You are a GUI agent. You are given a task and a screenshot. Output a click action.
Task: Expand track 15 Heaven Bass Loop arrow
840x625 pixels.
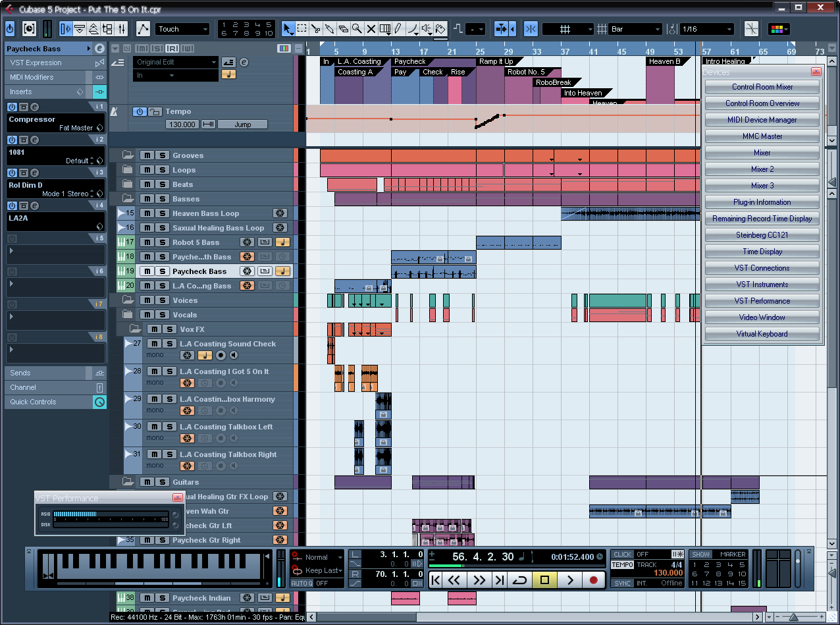tap(120, 213)
